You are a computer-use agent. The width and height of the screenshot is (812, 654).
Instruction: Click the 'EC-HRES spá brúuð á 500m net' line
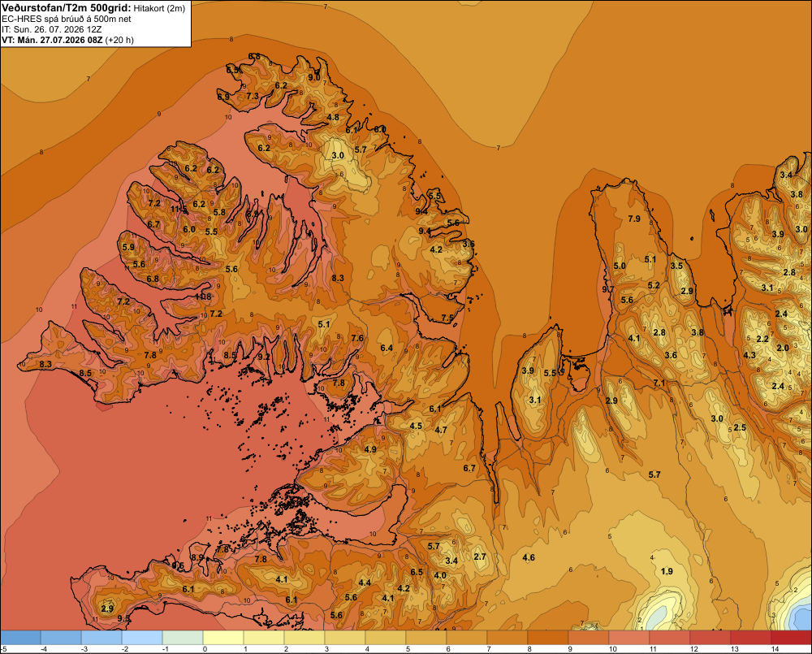[x=66, y=19]
